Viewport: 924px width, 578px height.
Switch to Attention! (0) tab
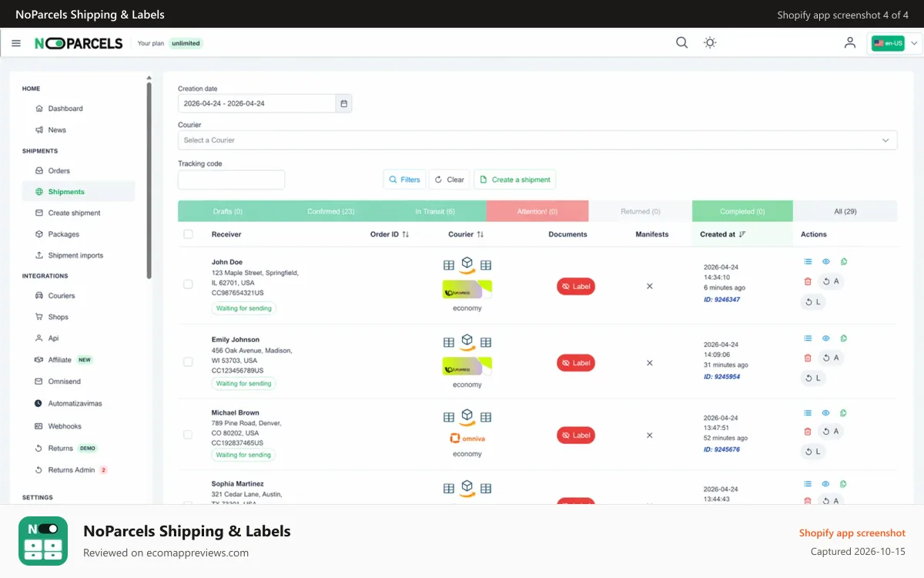tap(537, 211)
